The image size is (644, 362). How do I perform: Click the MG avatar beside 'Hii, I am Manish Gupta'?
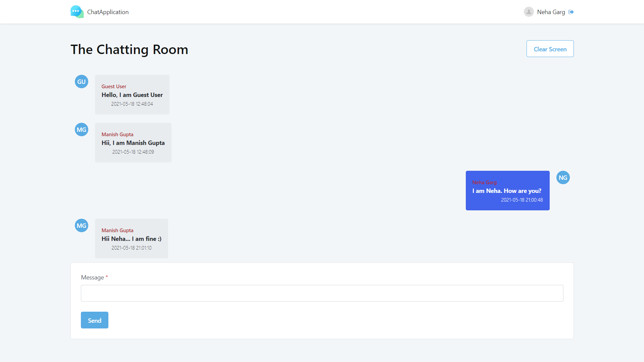pos(82,130)
